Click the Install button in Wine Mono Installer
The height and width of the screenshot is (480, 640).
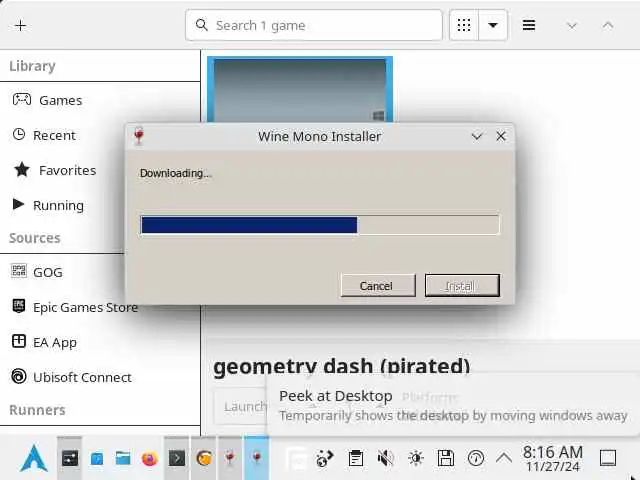(x=462, y=286)
